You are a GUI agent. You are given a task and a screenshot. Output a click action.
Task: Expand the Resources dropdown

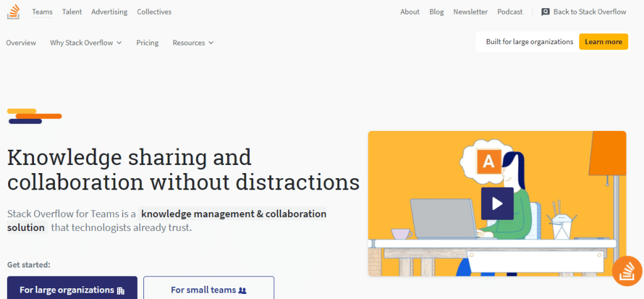(x=193, y=43)
